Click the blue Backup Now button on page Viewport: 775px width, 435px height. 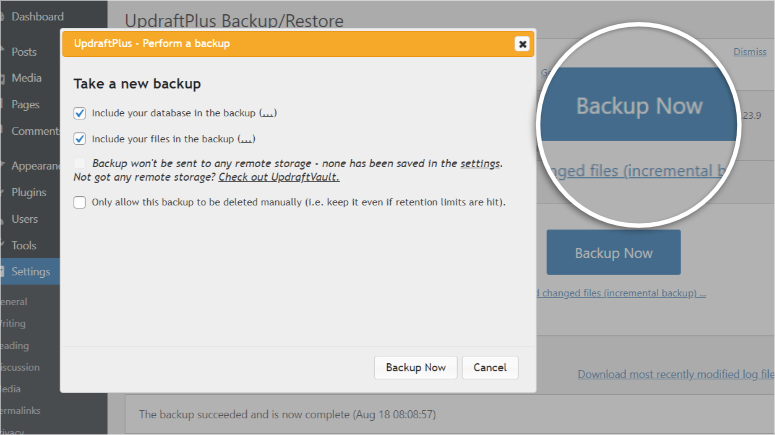[613, 253]
